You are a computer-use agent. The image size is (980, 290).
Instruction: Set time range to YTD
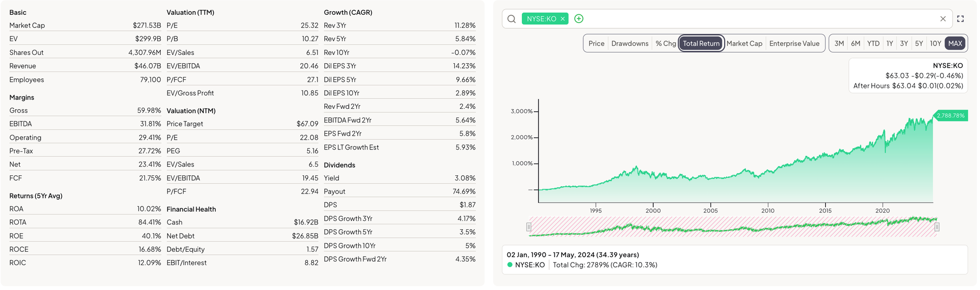[873, 44]
